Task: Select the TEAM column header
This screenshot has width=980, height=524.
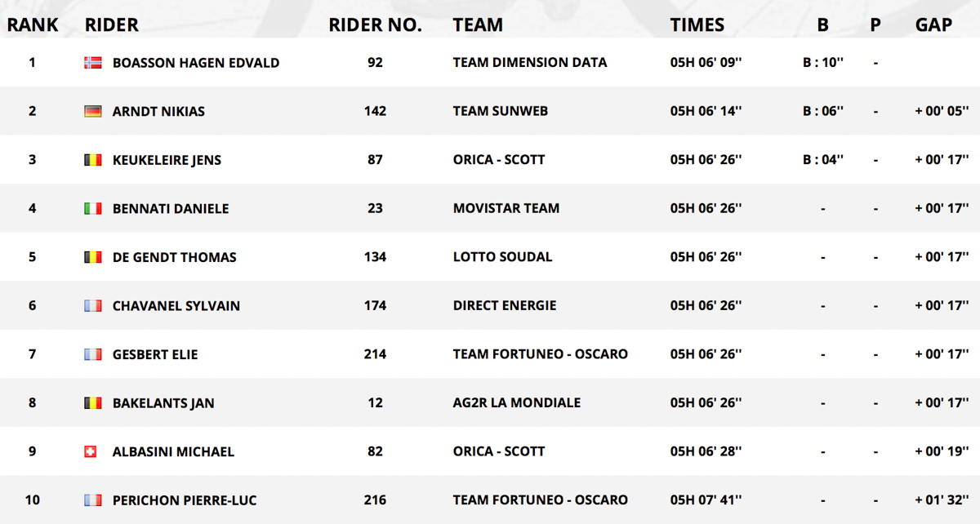Action: [x=478, y=24]
